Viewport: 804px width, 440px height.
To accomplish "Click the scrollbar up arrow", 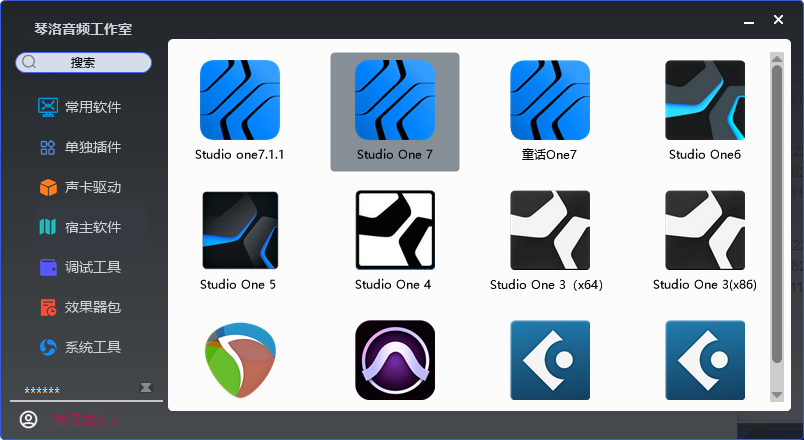I will point(777,58).
